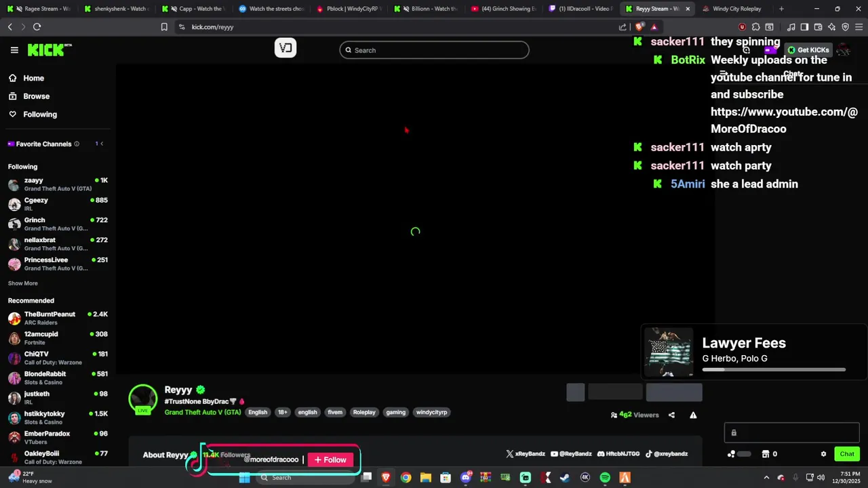Open Browse in sidebar

click(x=29, y=96)
